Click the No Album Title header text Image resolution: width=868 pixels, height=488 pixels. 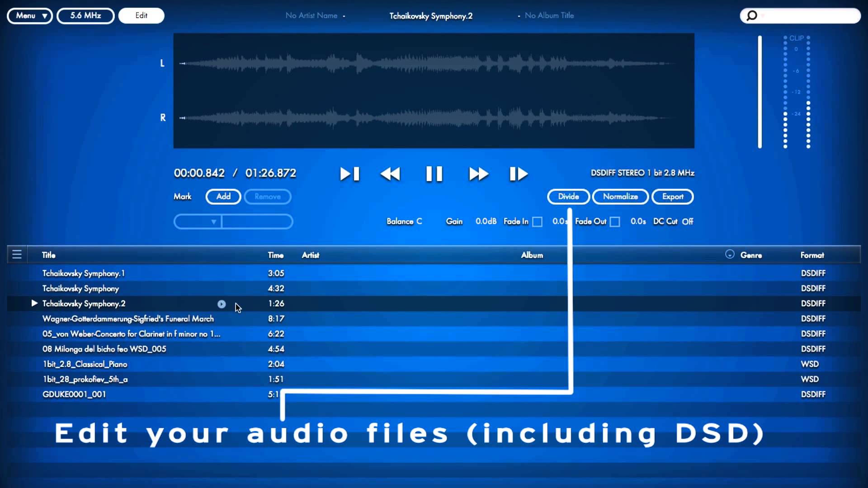pyautogui.click(x=549, y=15)
